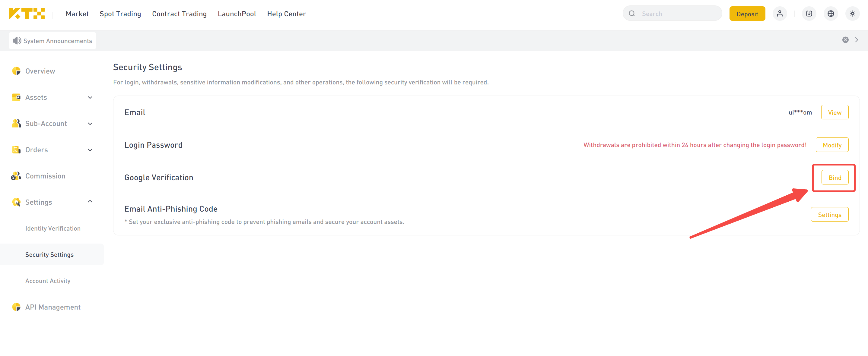868x356 pixels.
Task: Dismiss the announcements bar with X
Action: [x=845, y=40]
